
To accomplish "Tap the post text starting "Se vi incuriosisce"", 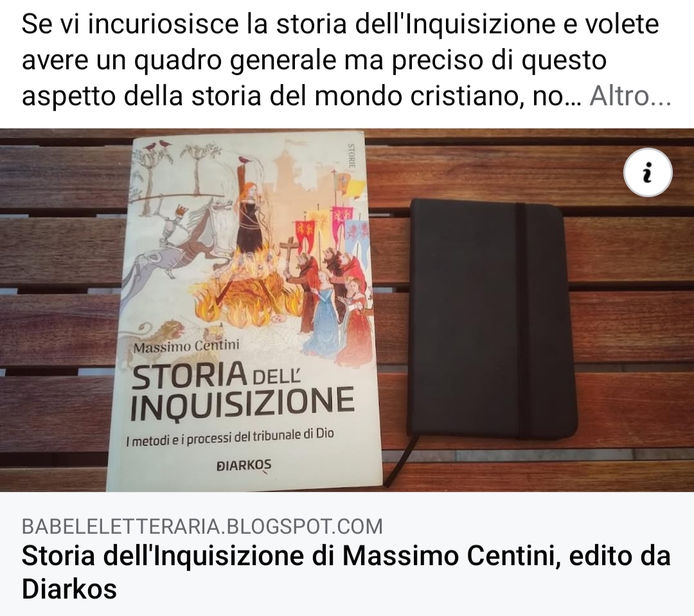I will (346, 60).
